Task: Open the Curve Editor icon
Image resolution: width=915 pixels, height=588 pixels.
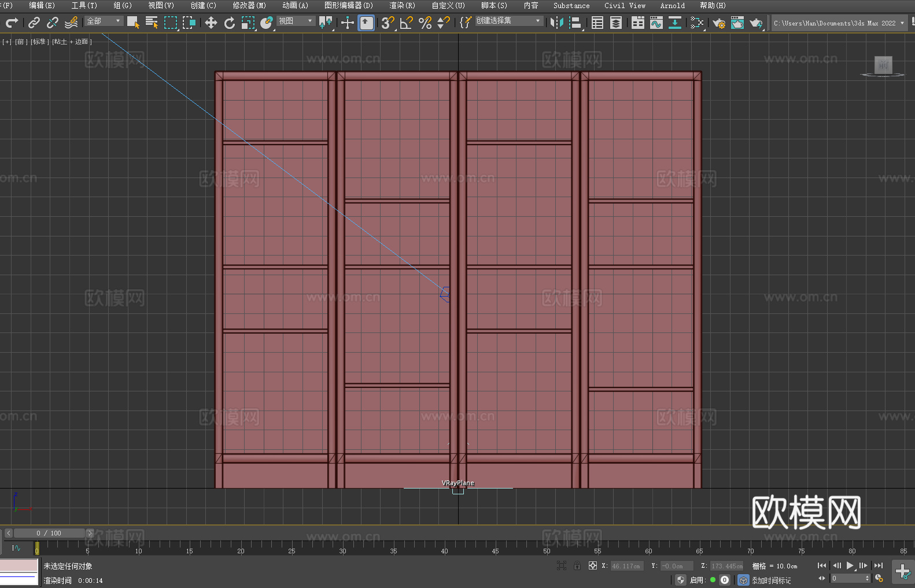Action: click(656, 23)
